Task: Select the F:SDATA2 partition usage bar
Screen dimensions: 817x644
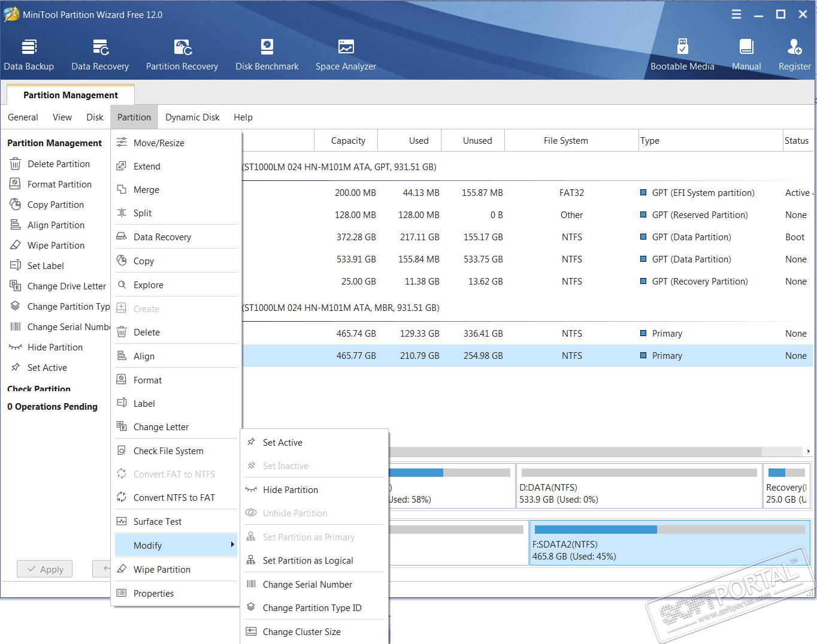Action: click(669, 530)
